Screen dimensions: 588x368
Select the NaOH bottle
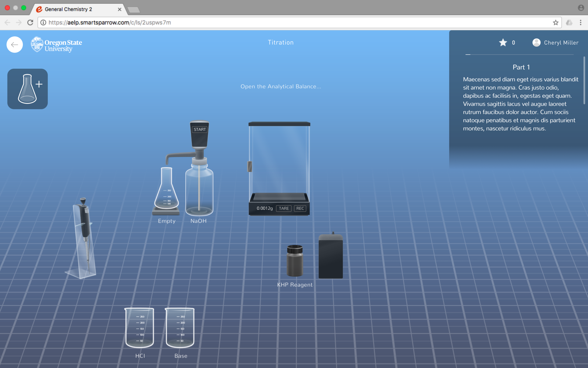pyautogui.click(x=199, y=190)
